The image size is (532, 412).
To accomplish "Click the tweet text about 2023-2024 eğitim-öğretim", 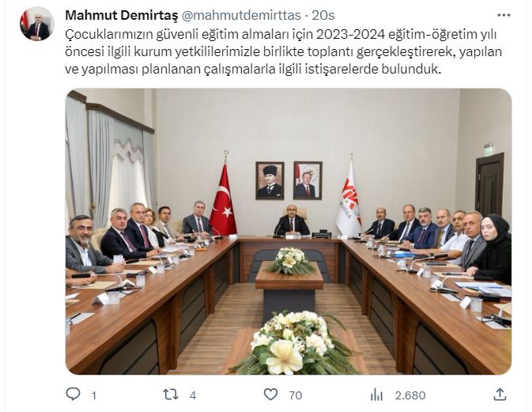I will [283, 52].
